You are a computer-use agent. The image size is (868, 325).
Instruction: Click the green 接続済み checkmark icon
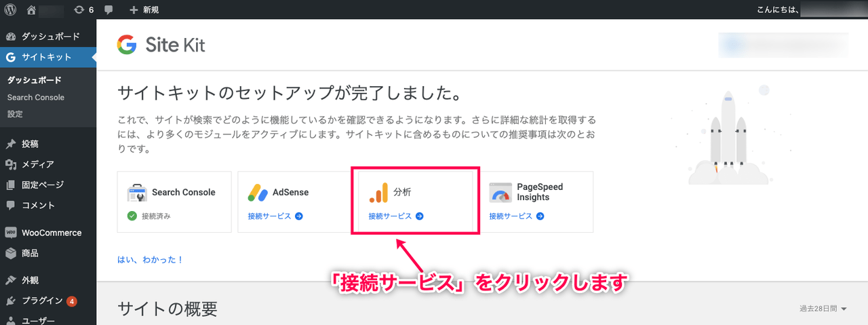132,216
